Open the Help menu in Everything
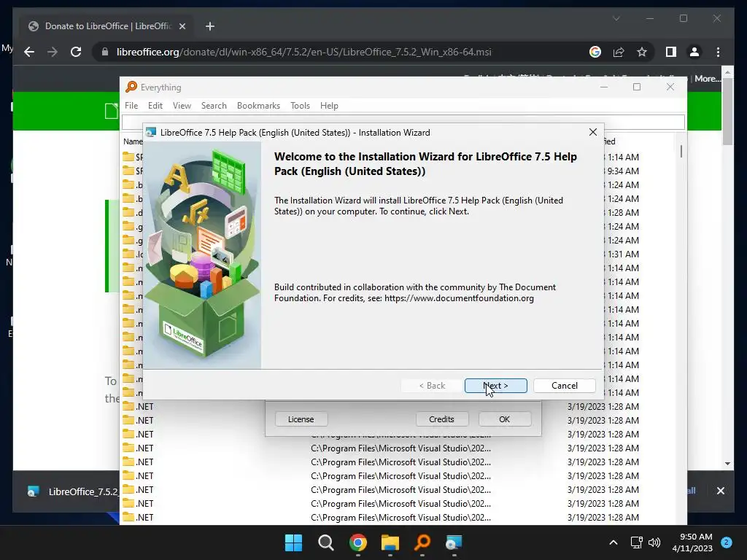 pyautogui.click(x=329, y=106)
